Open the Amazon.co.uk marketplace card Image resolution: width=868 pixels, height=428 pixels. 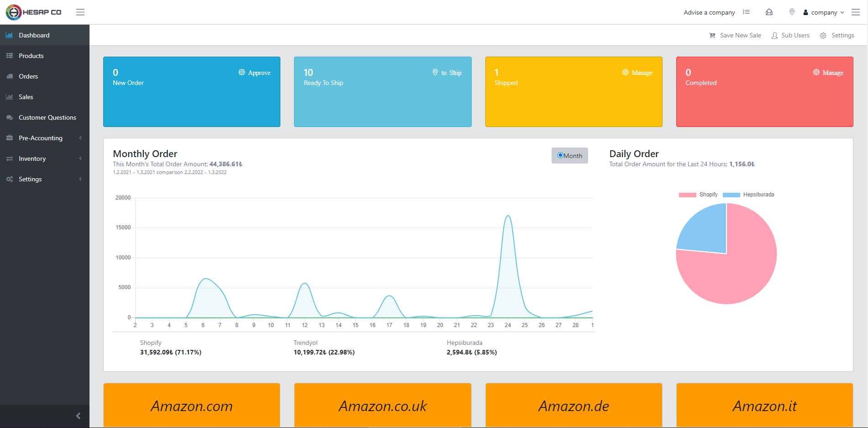pyautogui.click(x=383, y=406)
